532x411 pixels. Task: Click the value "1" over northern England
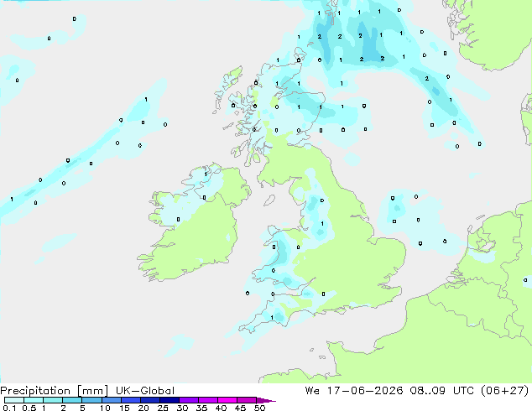pos(322,223)
